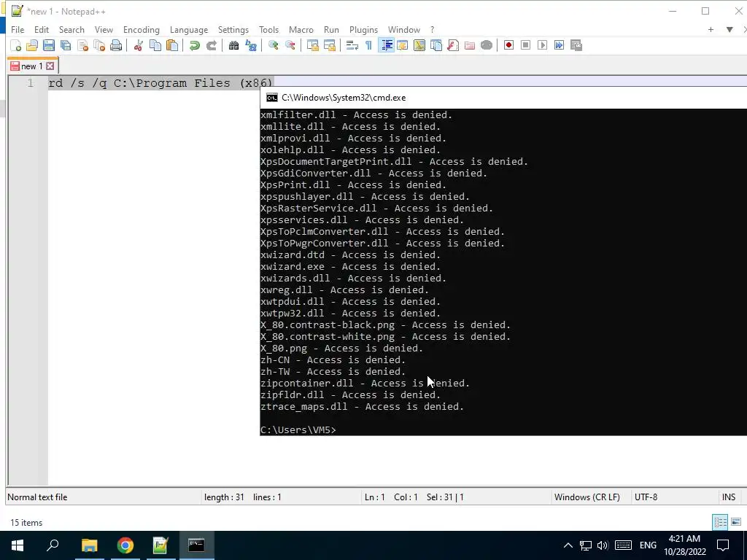Start macro recording with red dot icon
Screen dimensions: 747x560
(x=508, y=45)
